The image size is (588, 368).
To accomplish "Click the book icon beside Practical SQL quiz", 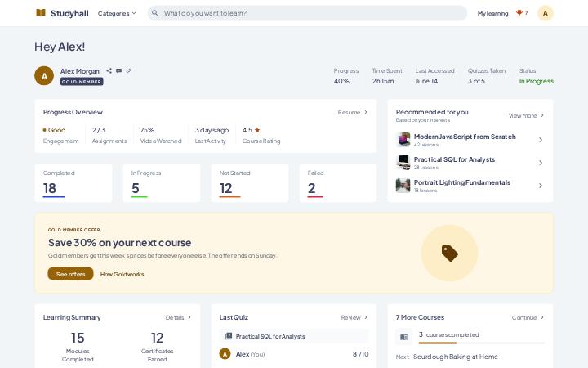I will (229, 336).
